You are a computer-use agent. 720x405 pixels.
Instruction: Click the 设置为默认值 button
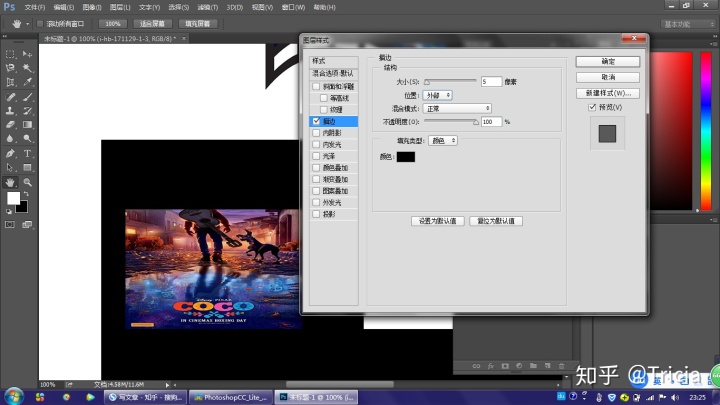click(438, 221)
